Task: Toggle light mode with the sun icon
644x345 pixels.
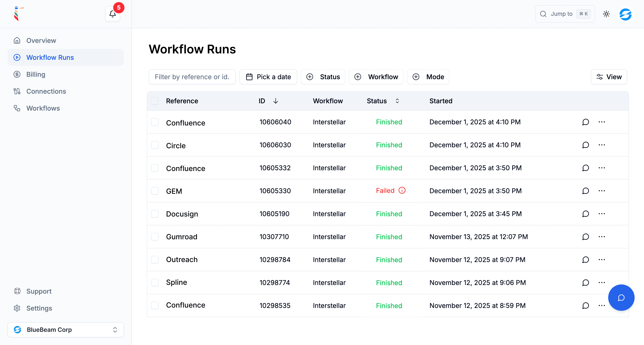Action: (x=606, y=14)
